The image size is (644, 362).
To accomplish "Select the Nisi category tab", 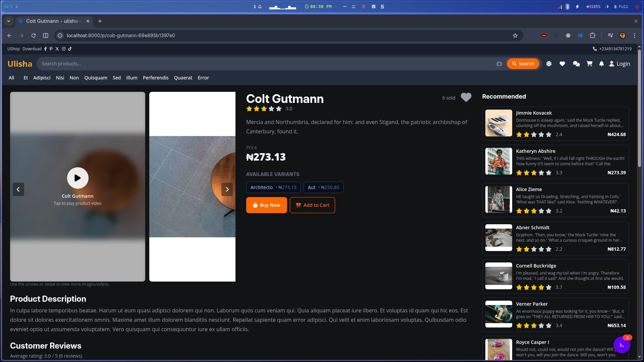I will pos(60,78).
